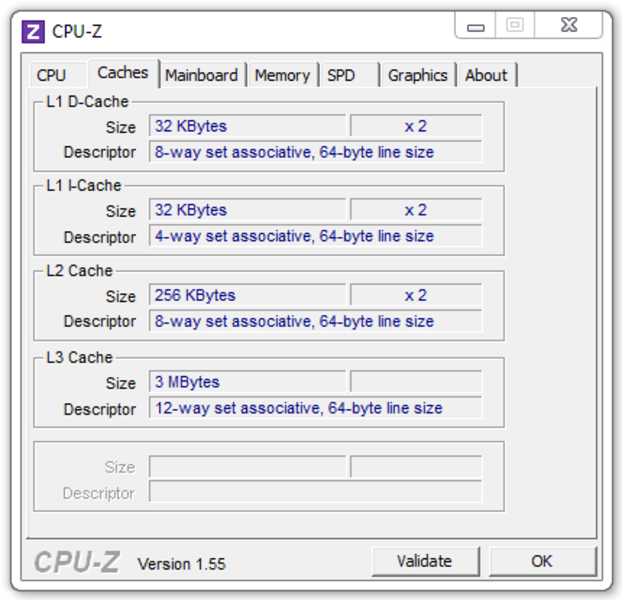The image size is (622, 600).
Task: Close the CPU-Z window
Action: click(569, 26)
